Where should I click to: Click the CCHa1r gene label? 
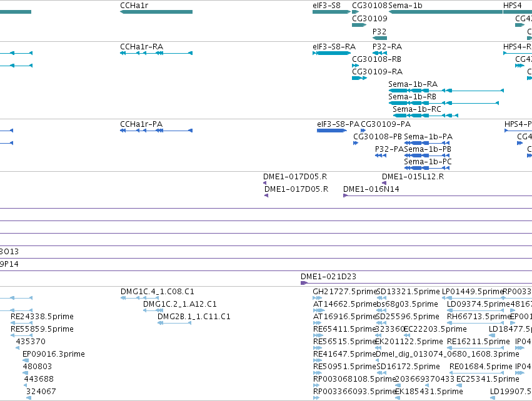[134, 6]
